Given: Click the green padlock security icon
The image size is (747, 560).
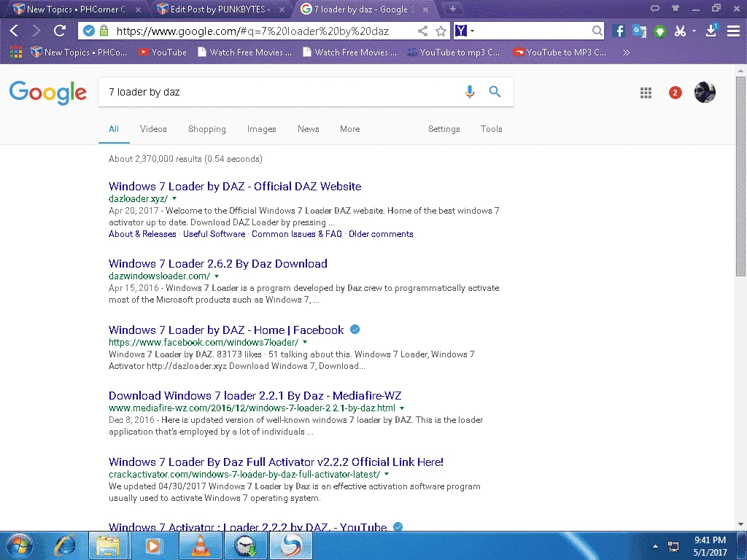Looking at the screenshot, I should tap(104, 31).
